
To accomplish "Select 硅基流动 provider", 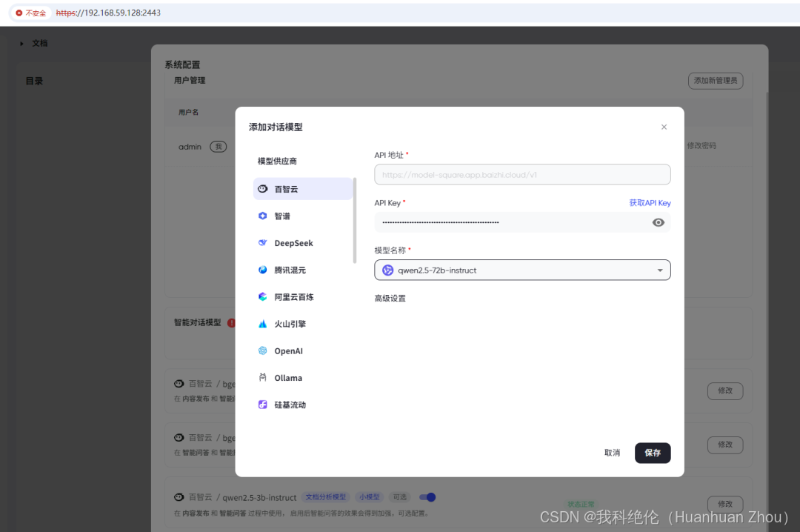I will (302, 405).
